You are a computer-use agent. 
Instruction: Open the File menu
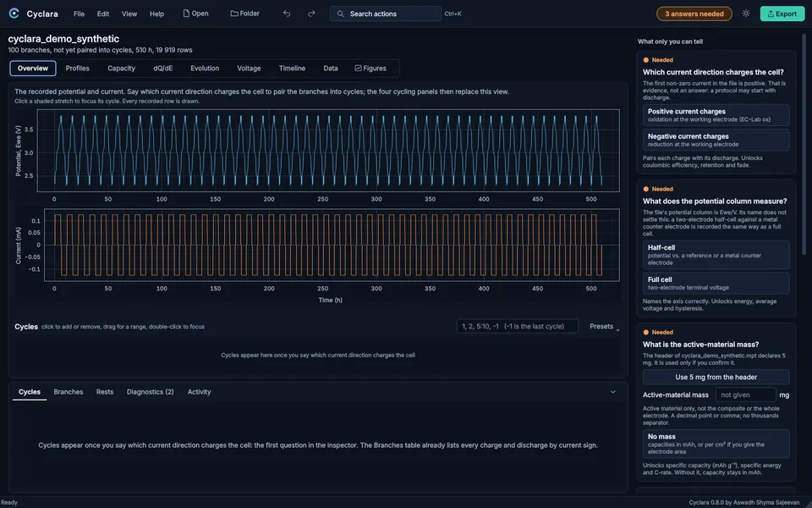click(x=79, y=14)
